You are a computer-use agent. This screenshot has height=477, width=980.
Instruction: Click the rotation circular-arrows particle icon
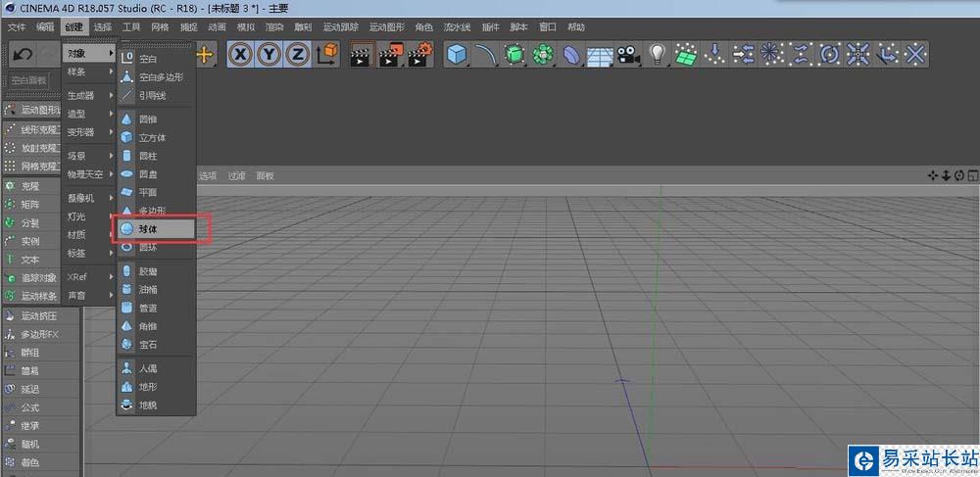pyautogui.click(x=830, y=55)
